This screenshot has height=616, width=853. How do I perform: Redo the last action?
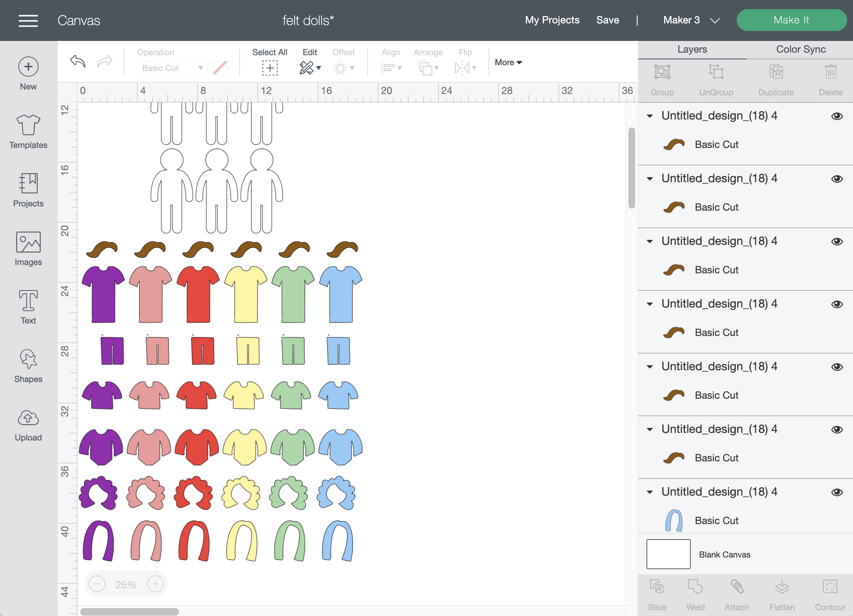(x=105, y=61)
